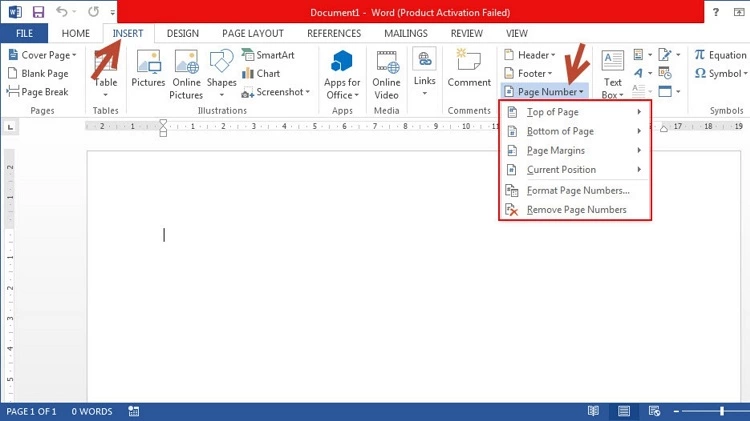Switch to the REFERENCES tab

pos(334,33)
